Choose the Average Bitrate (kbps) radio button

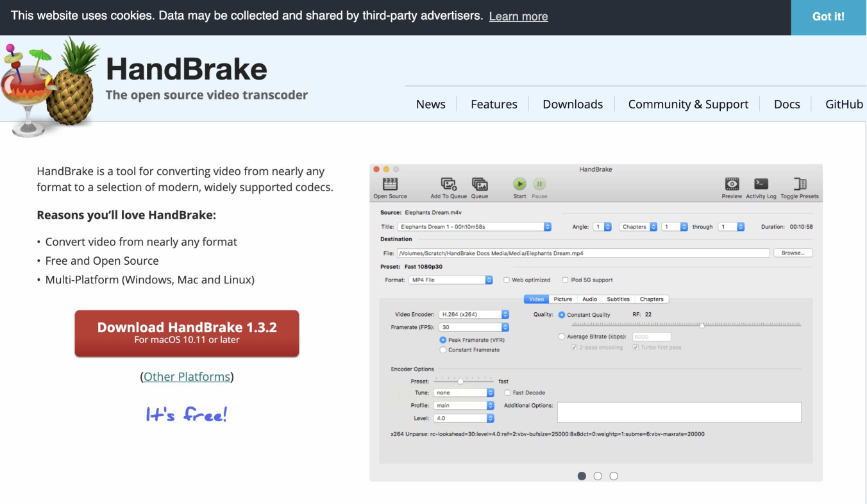562,337
